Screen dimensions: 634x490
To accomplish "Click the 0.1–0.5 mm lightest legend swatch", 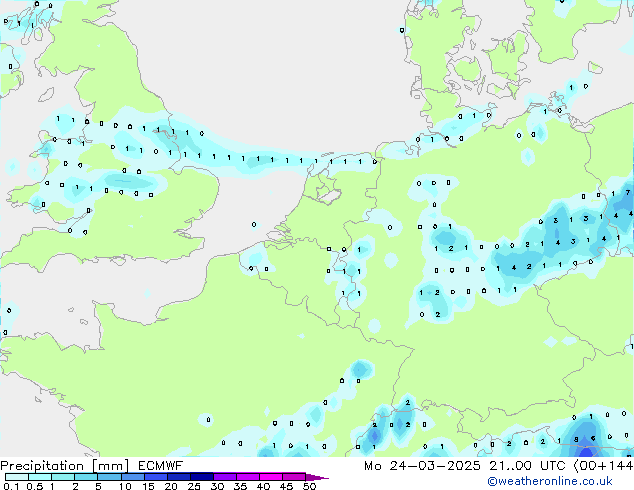I will point(17,477).
